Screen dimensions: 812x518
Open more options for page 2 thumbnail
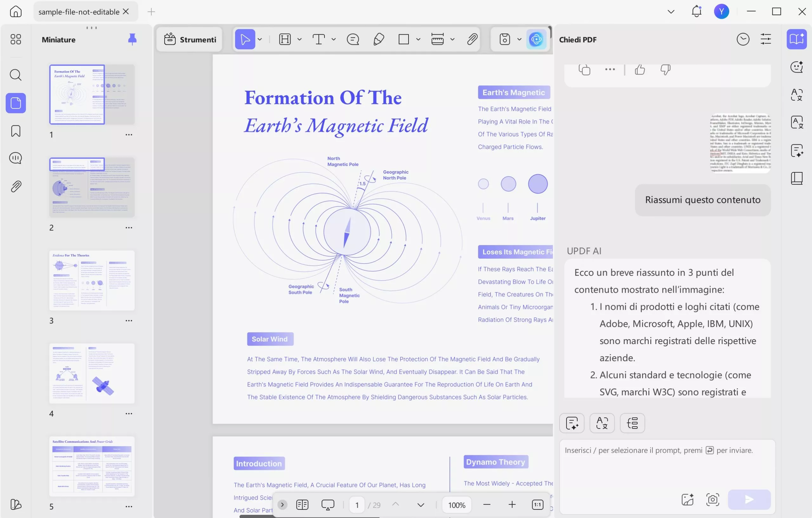129,228
